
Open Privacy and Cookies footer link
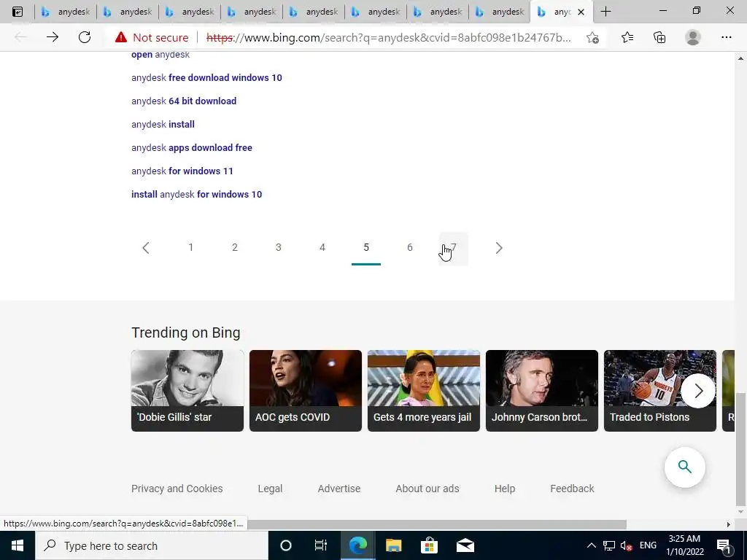[x=177, y=489]
